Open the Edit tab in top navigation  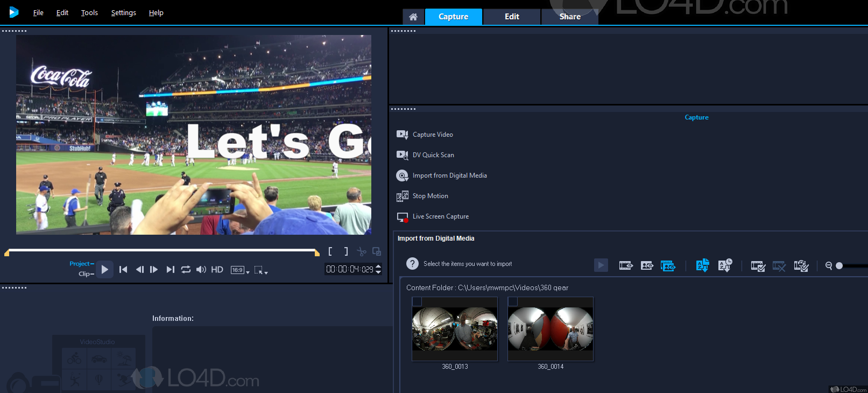pos(511,16)
